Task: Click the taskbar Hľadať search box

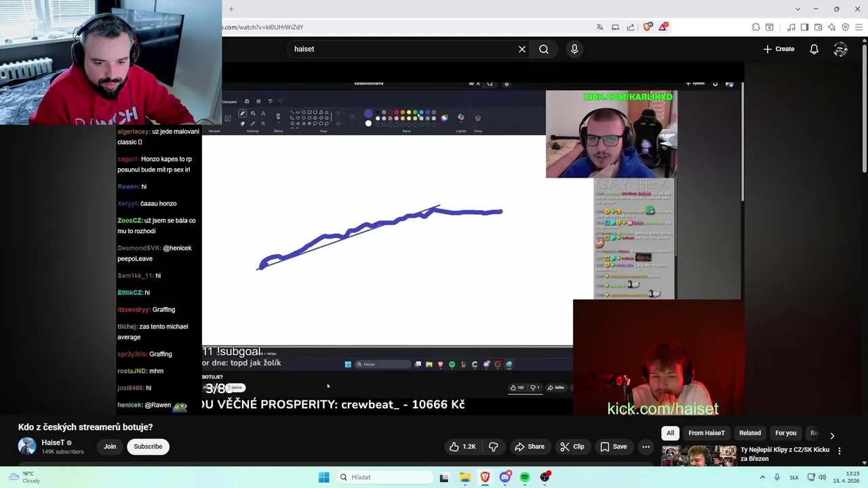Action: (384, 477)
